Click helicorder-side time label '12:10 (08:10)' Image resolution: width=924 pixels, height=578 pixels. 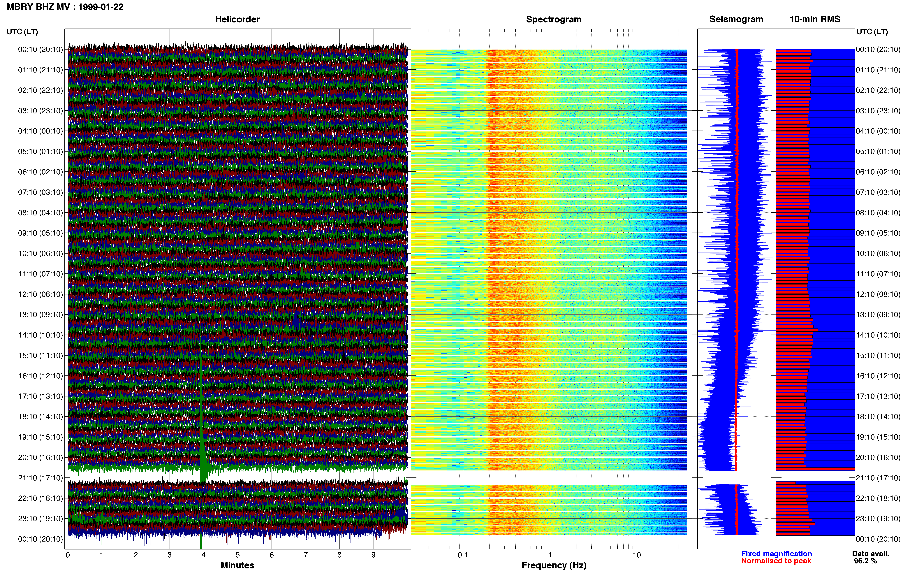click(x=41, y=294)
